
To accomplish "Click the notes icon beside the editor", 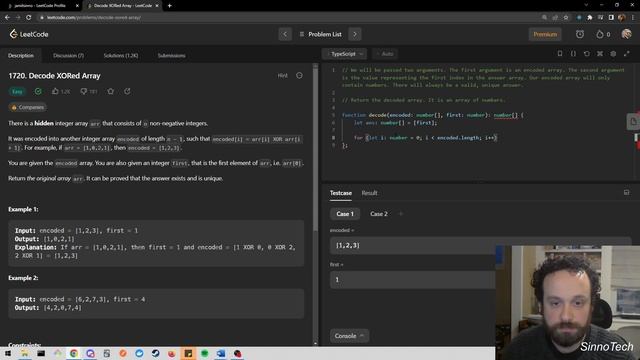I will (x=633, y=122).
